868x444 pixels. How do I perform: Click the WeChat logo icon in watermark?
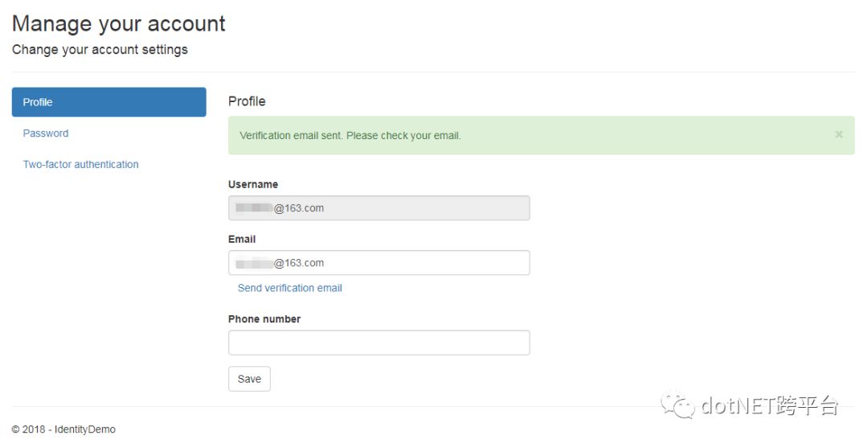[678, 405]
